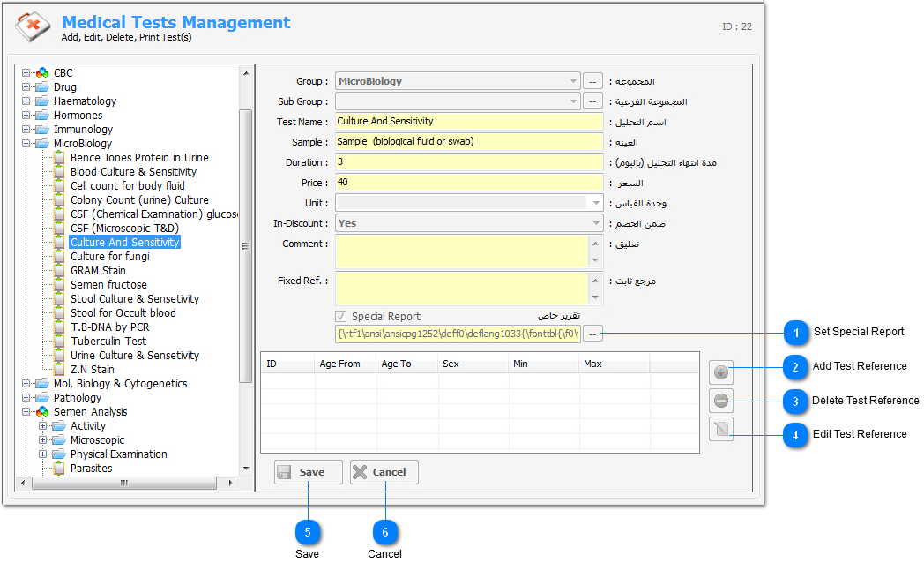Click the Drug folder icon

click(x=42, y=87)
